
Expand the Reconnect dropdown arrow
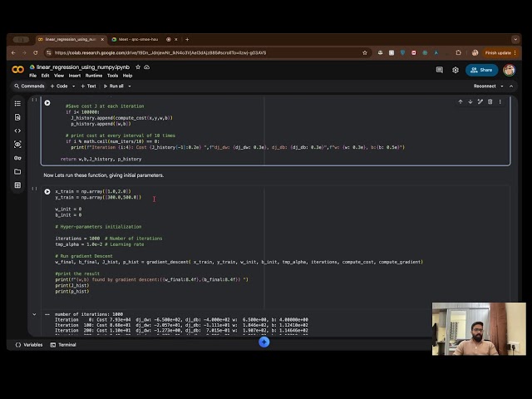tap(502, 86)
